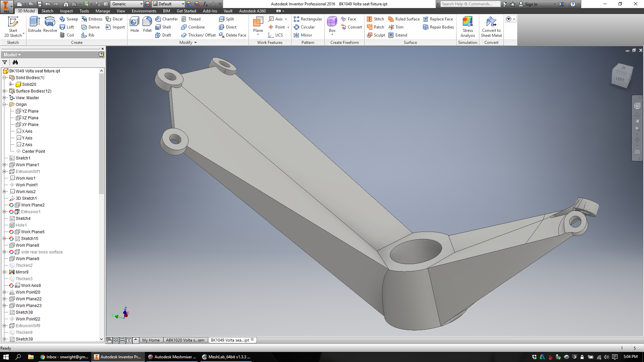Create a freeform Box
644x362 pixels.
[332, 25]
